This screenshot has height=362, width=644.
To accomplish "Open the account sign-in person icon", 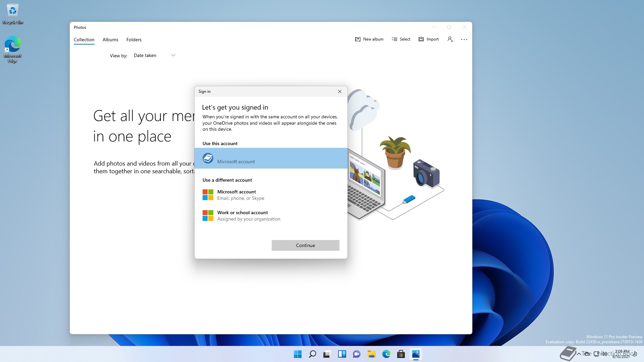I will (450, 39).
